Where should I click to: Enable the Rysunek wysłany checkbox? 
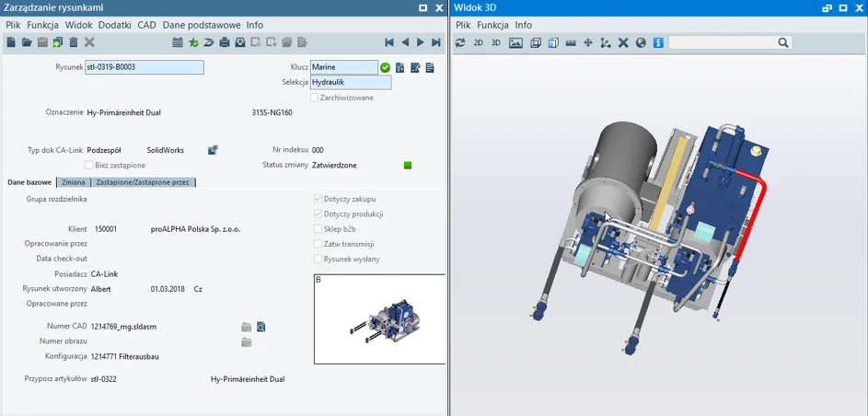318,260
